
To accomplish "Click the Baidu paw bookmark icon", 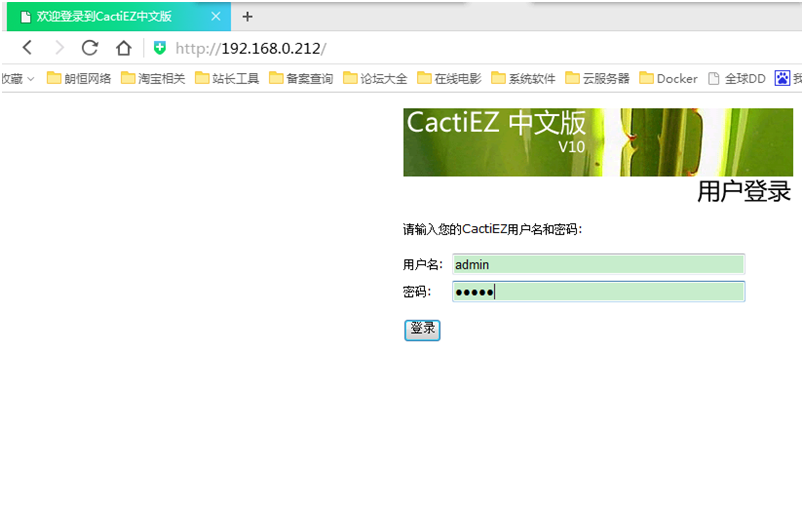I will point(782,78).
